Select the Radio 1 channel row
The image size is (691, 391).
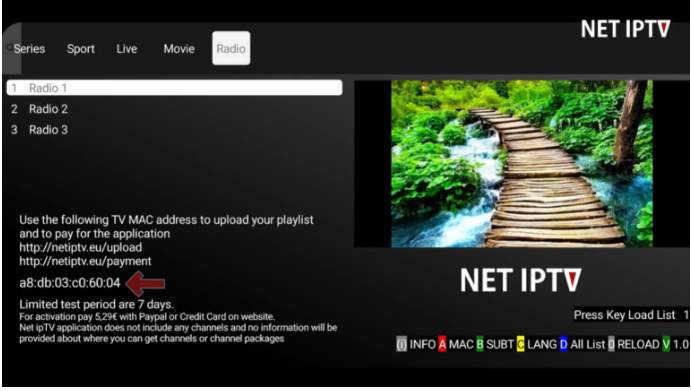[x=175, y=88]
